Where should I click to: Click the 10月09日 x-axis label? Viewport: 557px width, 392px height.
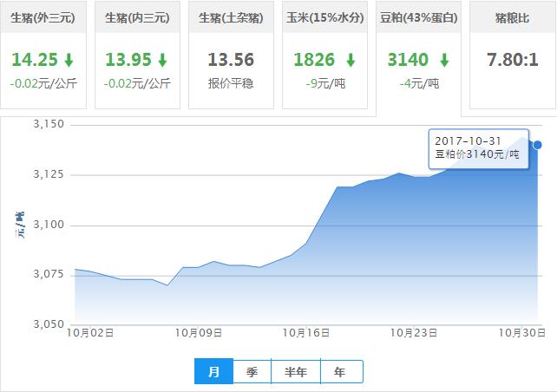(199, 333)
